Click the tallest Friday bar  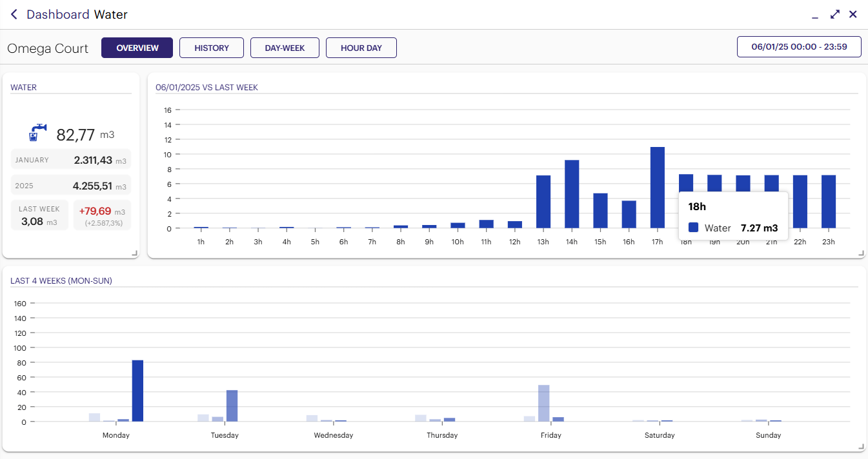[x=544, y=403]
